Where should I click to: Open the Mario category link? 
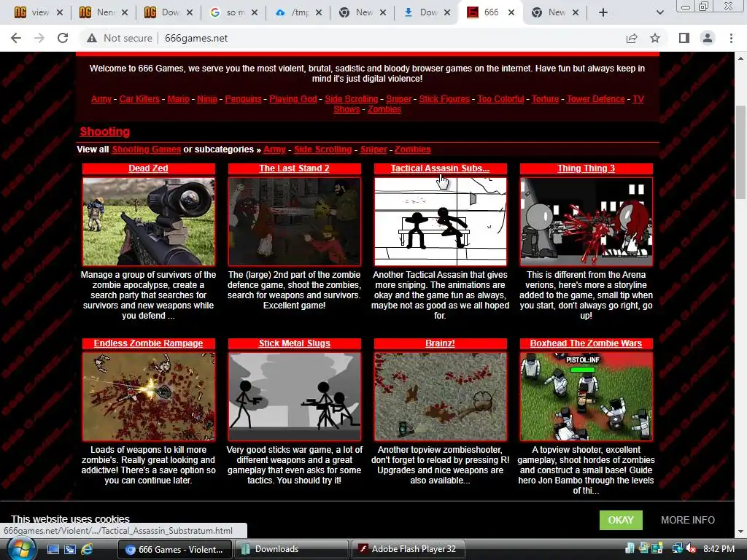point(179,99)
